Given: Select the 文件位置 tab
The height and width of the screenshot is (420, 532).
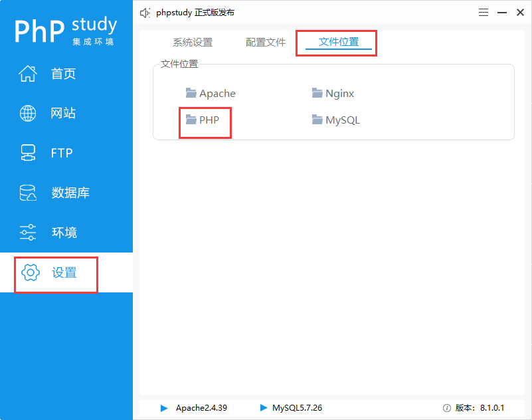Looking at the screenshot, I should 336,41.
